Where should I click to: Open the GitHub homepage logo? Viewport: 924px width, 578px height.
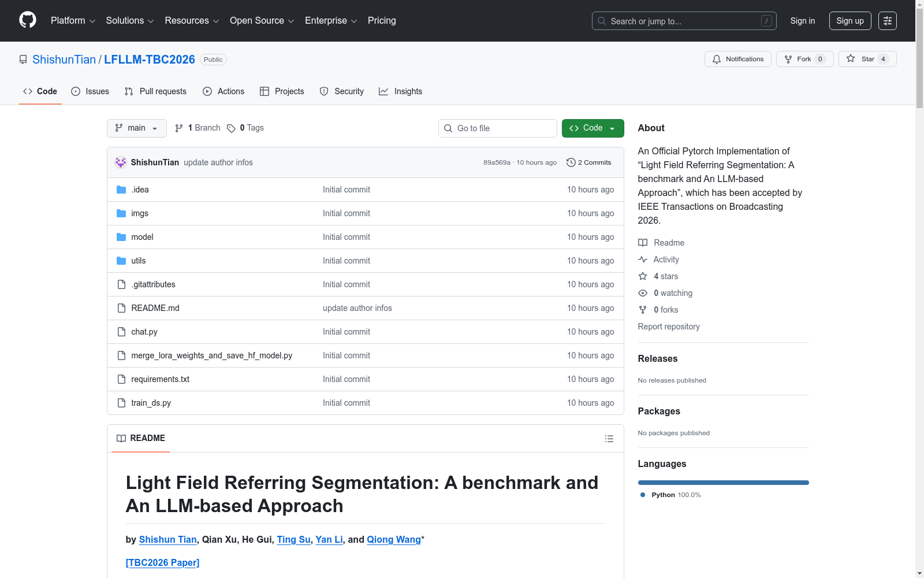pyautogui.click(x=28, y=20)
